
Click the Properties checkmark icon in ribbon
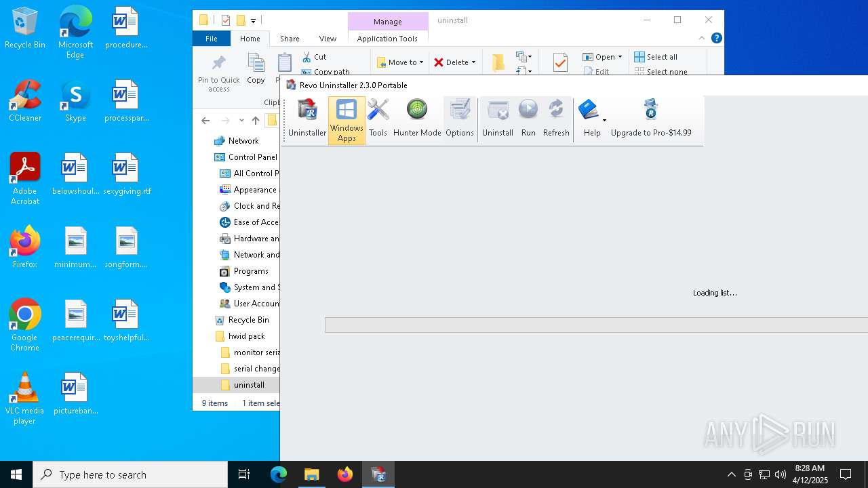coord(560,63)
